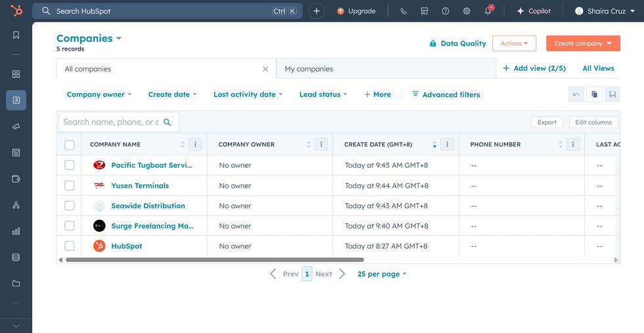Open the Seawide Distribution company record
644x333 pixels.
point(149,206)
